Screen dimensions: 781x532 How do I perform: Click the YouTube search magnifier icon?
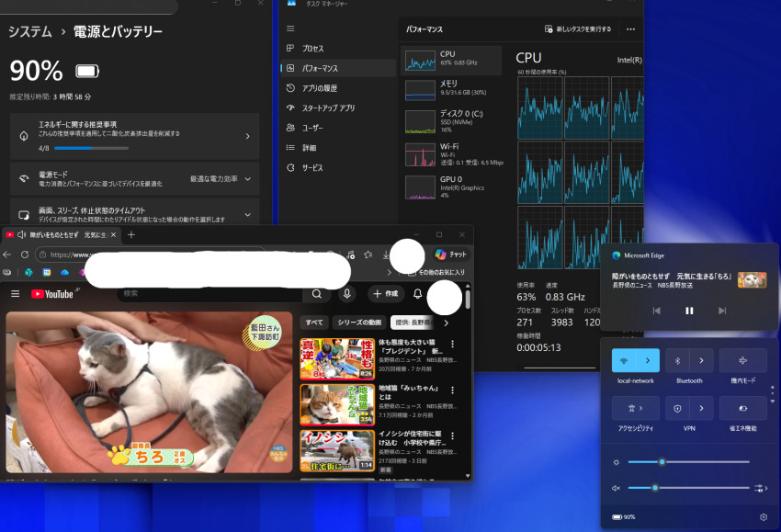coord(316,294)
